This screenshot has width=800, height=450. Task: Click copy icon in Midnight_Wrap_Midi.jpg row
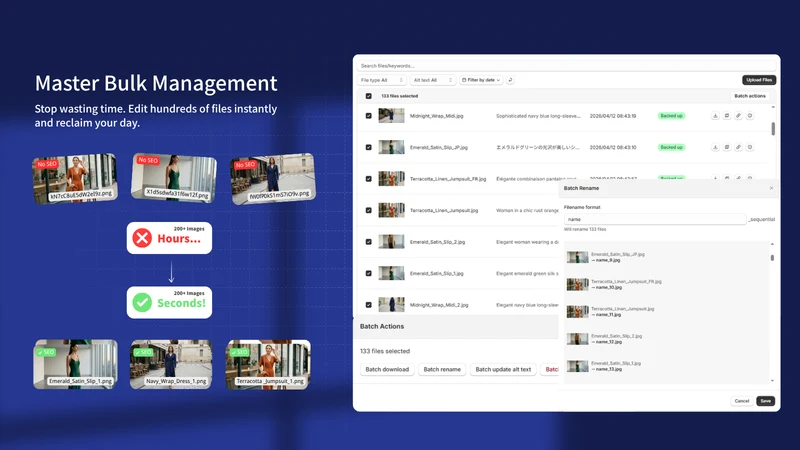coord(727,116)
